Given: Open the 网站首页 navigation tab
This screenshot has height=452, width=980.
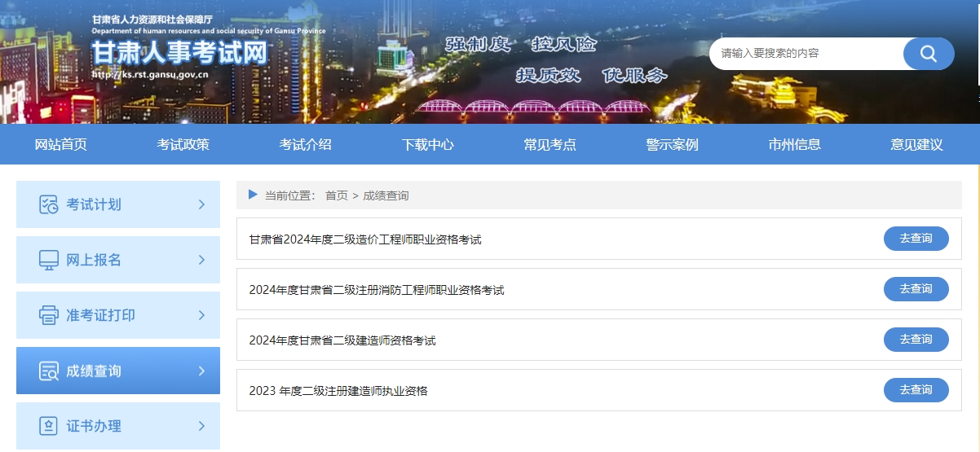Looking at the screenshot, I should [61, 145].
